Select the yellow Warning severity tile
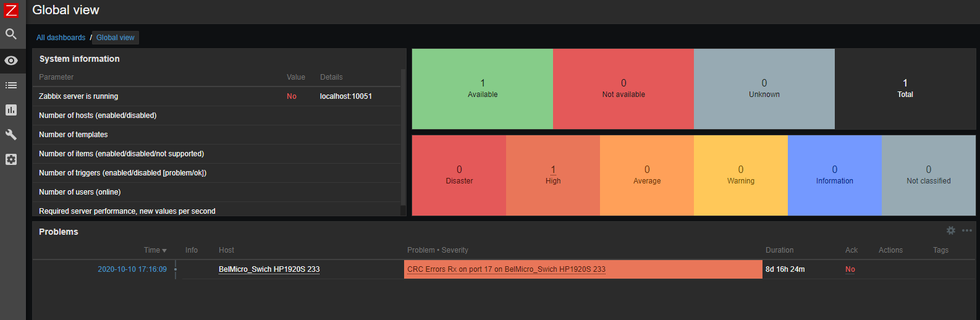980x320 pixels. point(741,175)
